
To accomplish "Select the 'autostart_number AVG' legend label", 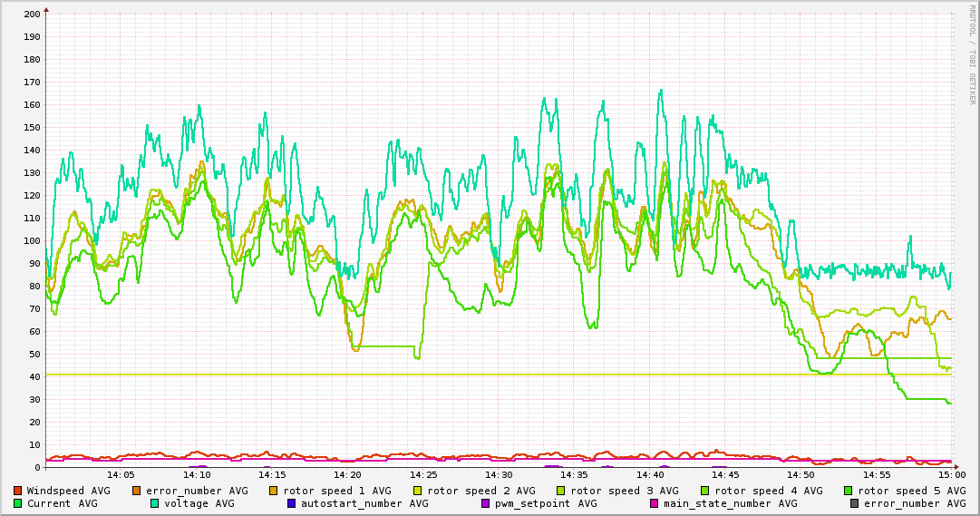I will click(364, 504).
